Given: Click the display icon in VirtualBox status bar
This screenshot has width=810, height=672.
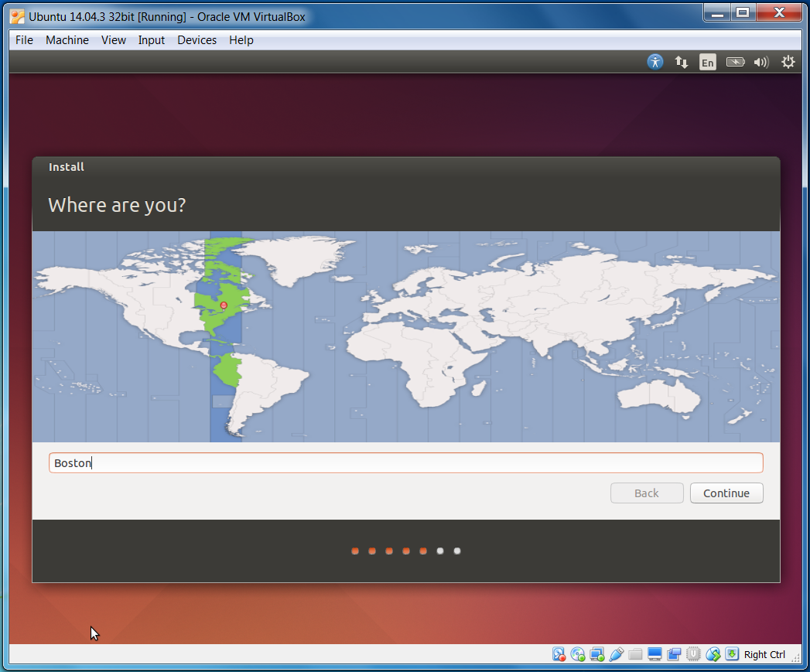Looking at the screenshot, I should click(x=654, y=654).
